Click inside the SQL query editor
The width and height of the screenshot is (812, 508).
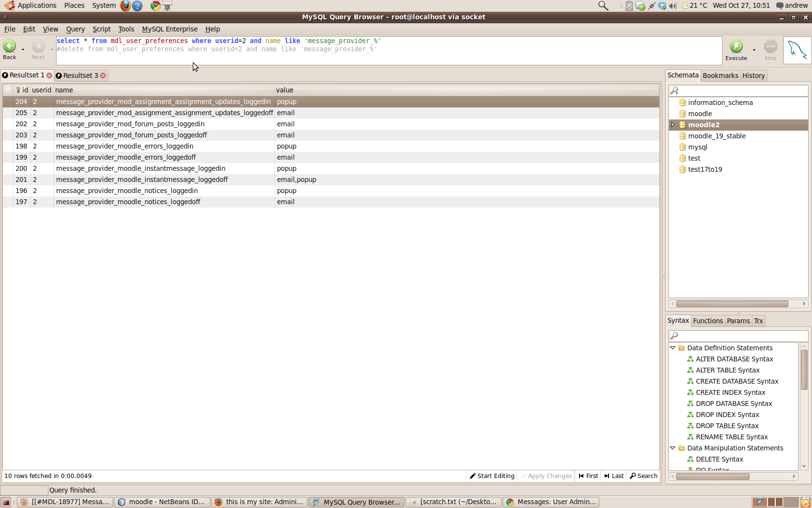[389, 50]
